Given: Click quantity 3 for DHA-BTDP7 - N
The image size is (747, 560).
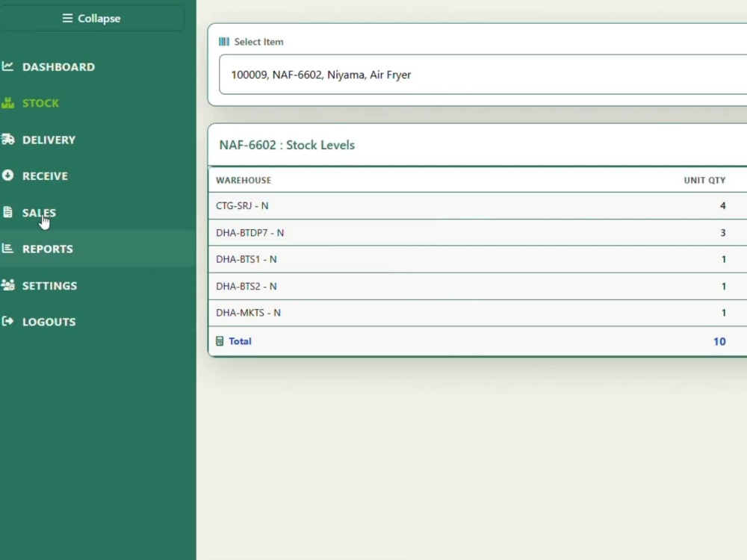Looking at the screenshot, I should (722, 232).
